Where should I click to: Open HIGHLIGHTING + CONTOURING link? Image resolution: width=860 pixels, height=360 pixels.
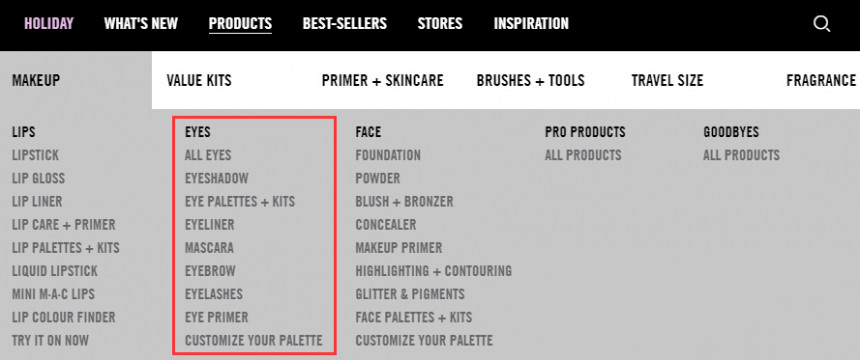tap(433, 271)
